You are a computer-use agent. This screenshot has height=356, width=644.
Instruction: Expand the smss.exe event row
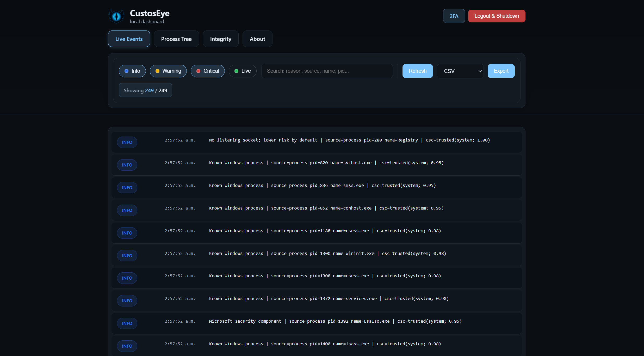click(313, 187)
